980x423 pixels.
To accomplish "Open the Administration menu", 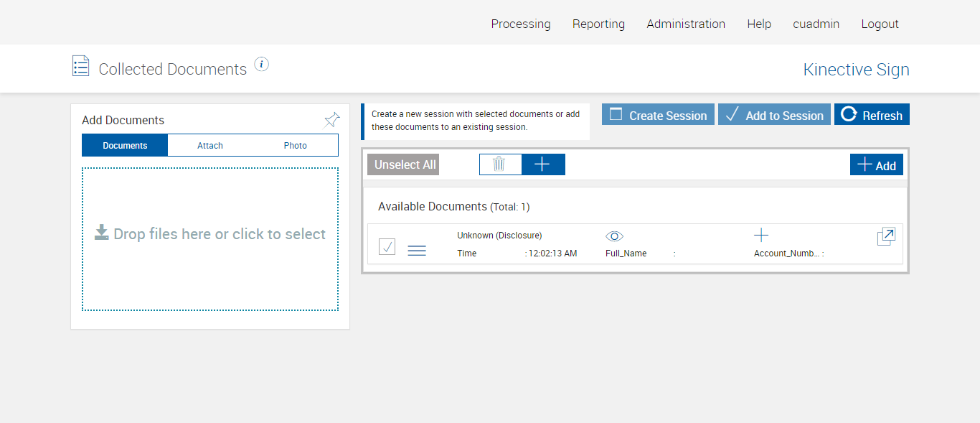I will (686, 24).
